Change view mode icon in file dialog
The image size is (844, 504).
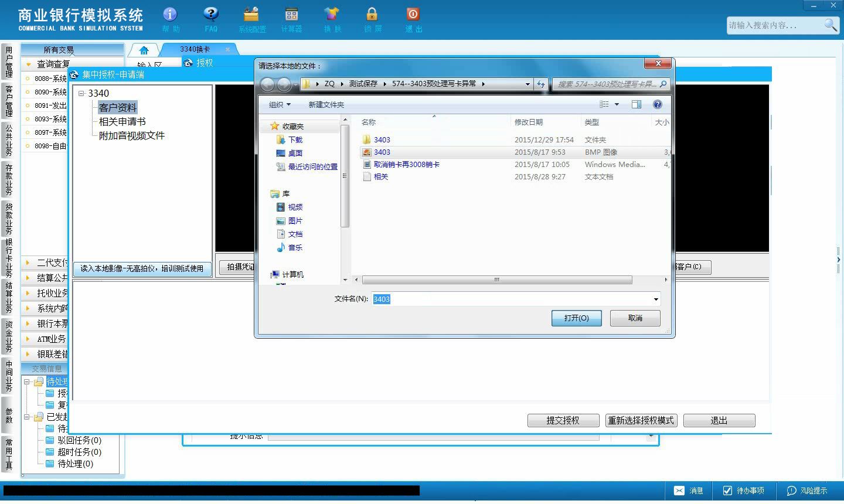pyautogui.click(x=604, y=104)
